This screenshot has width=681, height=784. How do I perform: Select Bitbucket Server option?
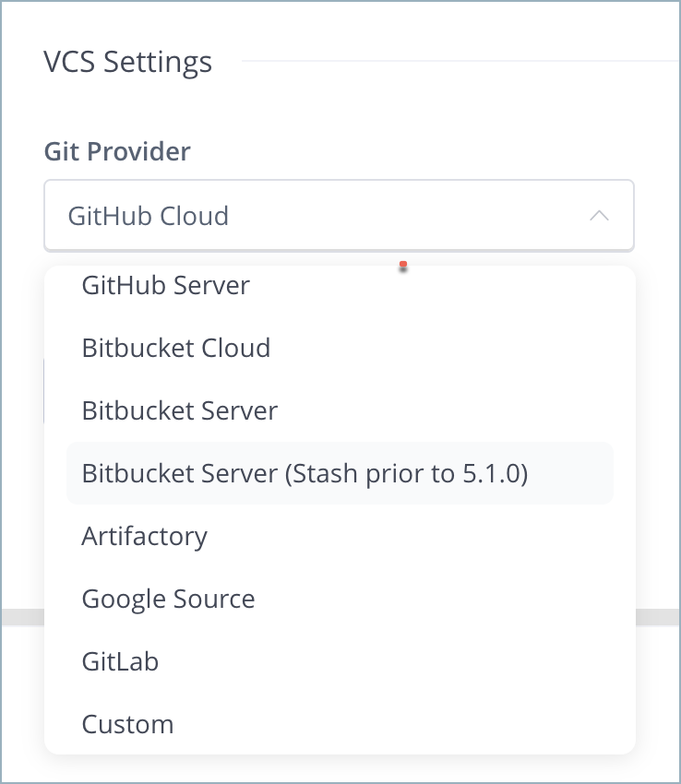pyautogui.click(x=179, y=411)
